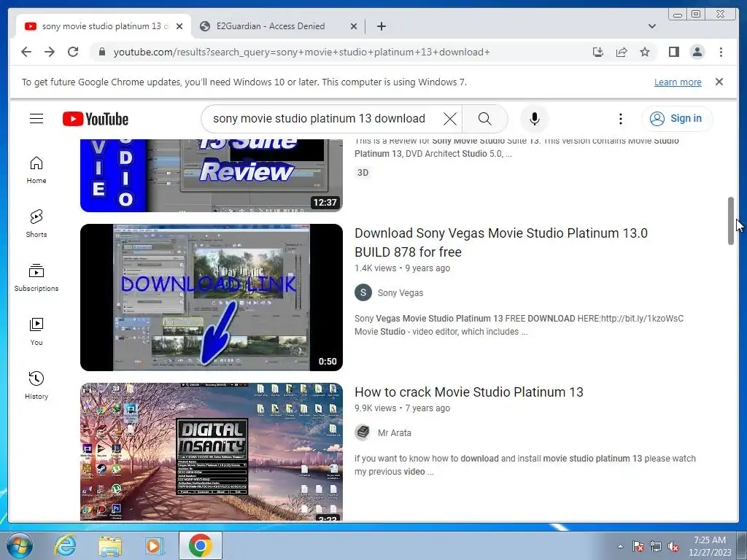Click the 1.4K views 9 years ago text
Viewport: 747px width, 560px height.
(x=402, y=268)
